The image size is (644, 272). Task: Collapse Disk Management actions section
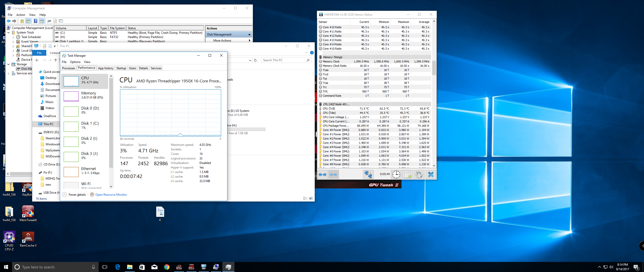tap(249, 35)
